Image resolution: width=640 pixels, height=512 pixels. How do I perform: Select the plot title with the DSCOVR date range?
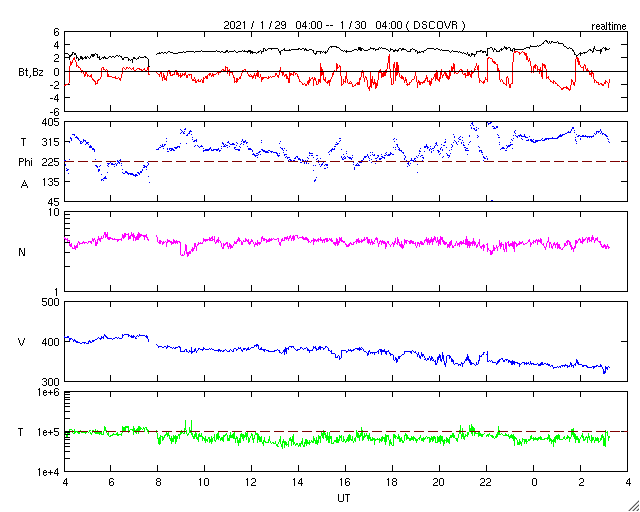tap(344, 25)
